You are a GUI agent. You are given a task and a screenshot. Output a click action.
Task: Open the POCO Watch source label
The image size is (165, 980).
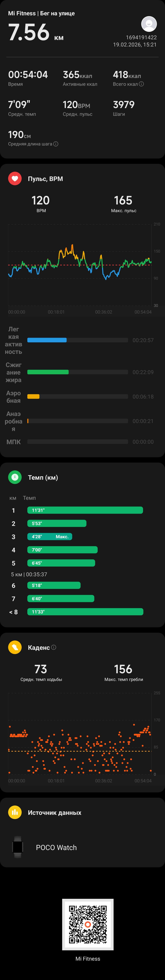(x=56, y=847)
